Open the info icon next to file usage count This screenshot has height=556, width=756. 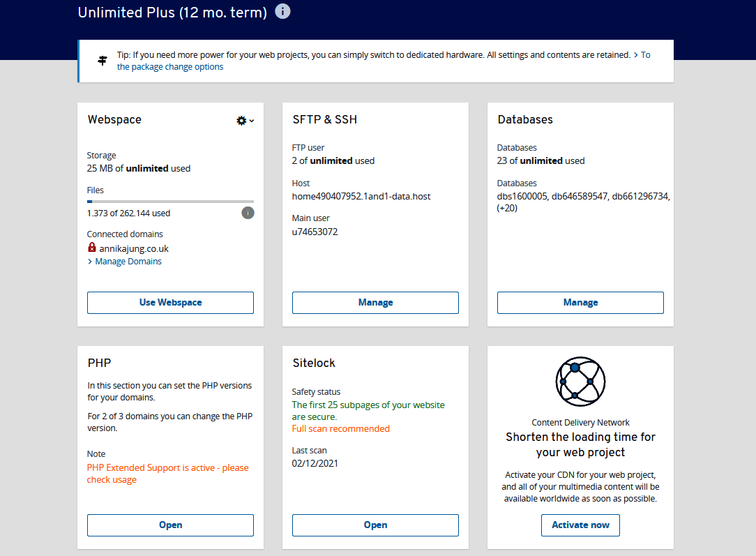[248, 213]
